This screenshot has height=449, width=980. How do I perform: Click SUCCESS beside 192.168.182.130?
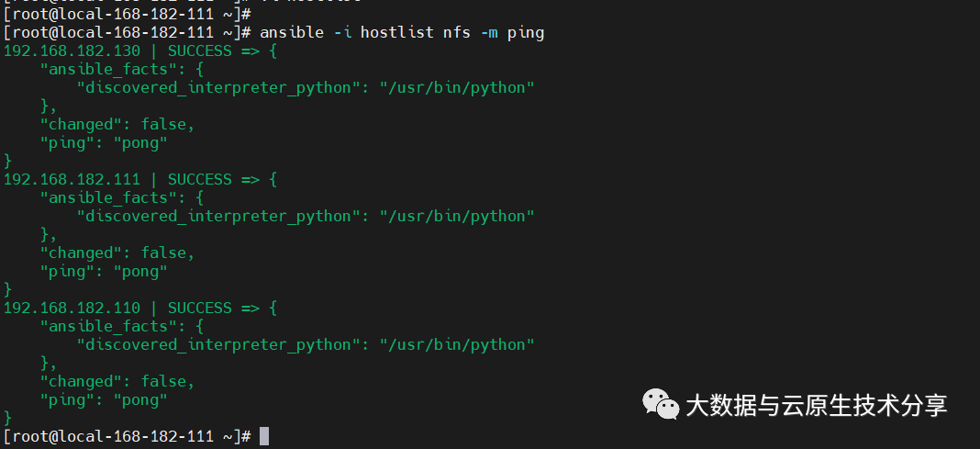coord(199,51)
